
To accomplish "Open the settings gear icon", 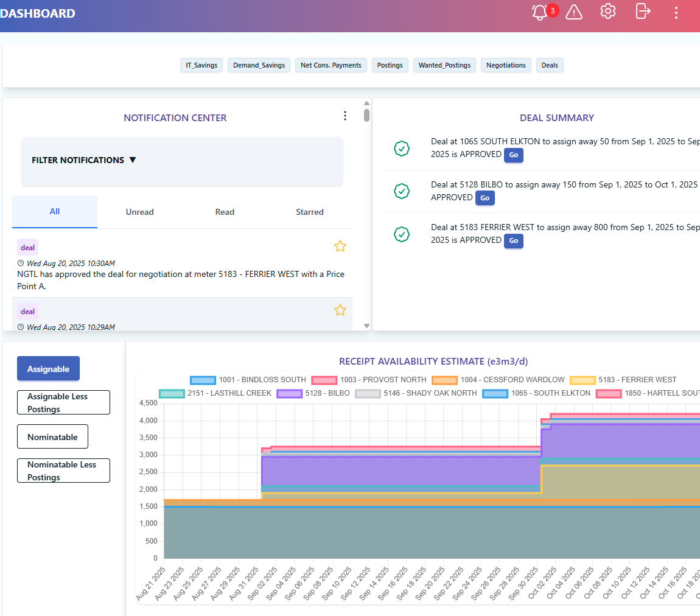I will [x=607, y=11].
